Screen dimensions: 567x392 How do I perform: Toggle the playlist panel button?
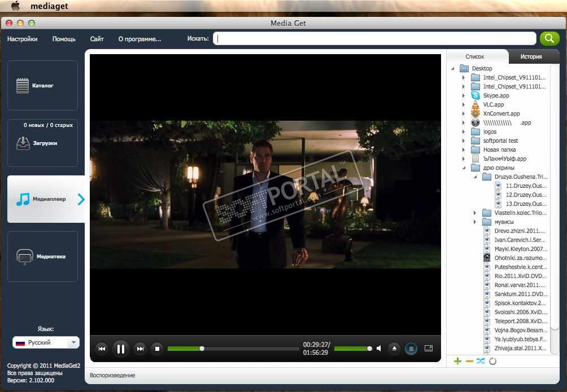pos(411,348)
